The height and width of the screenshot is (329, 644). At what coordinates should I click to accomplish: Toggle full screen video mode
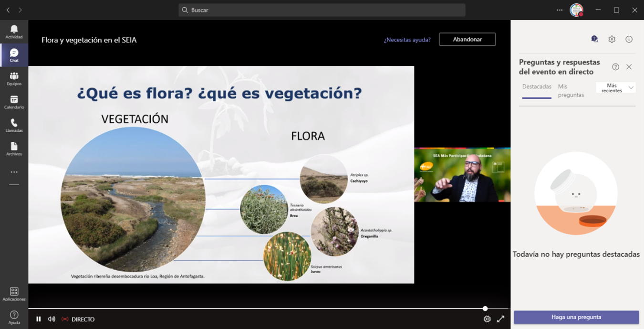pyautogui.click(x=500, y=319)
